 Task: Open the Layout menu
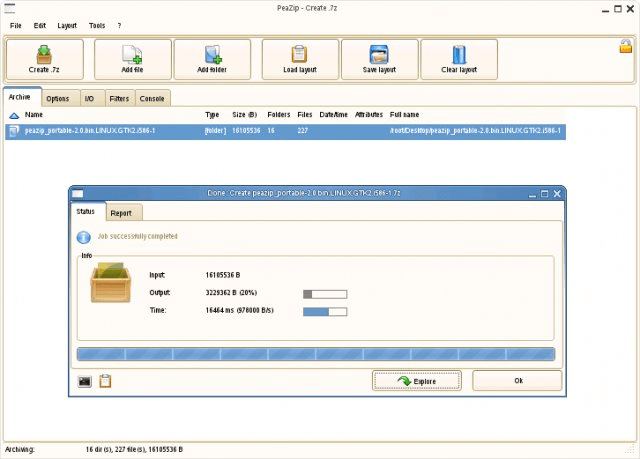coord(67,26)
